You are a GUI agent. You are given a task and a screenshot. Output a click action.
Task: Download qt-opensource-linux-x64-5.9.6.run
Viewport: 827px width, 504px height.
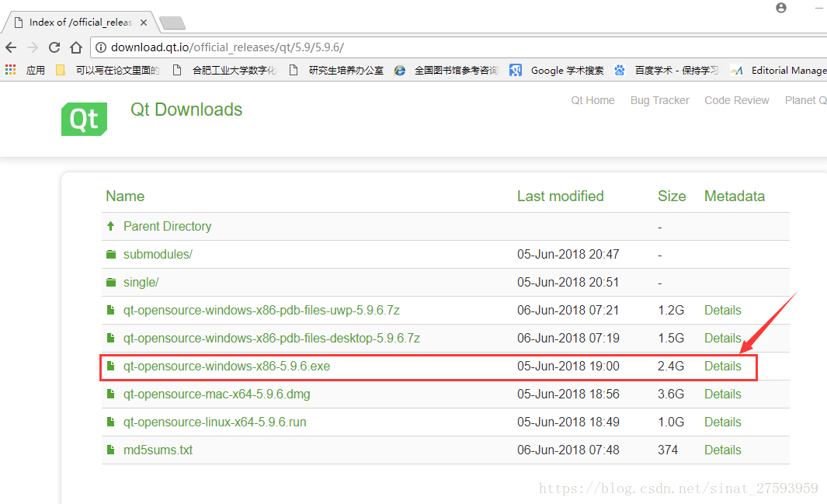[x=214, y=422]
